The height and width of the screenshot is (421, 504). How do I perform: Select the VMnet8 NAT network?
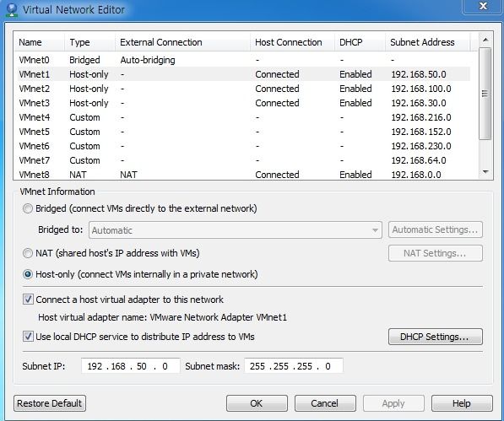pos(242,175)
